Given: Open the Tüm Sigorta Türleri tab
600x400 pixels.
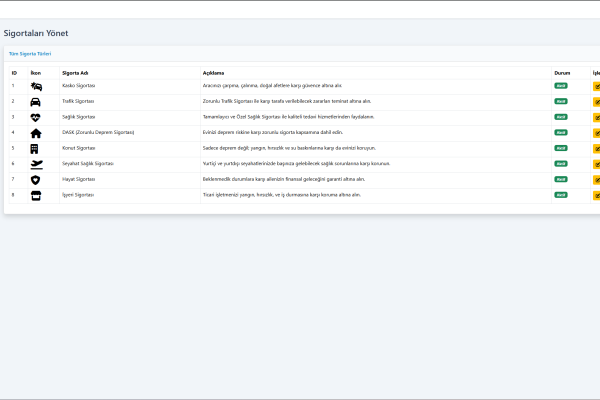Looking at the screenshot, I should coord(30,53).
